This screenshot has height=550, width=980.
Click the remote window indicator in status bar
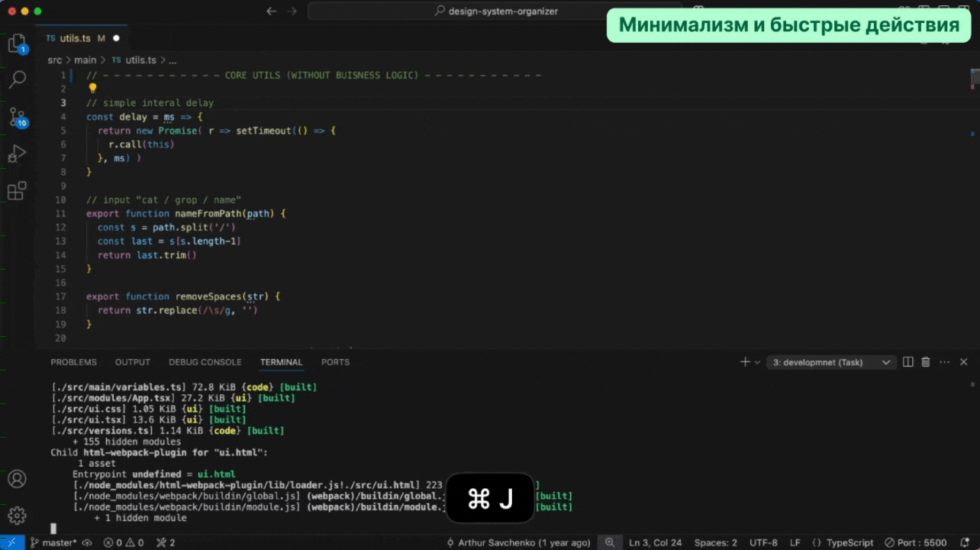tap(11, 542)
